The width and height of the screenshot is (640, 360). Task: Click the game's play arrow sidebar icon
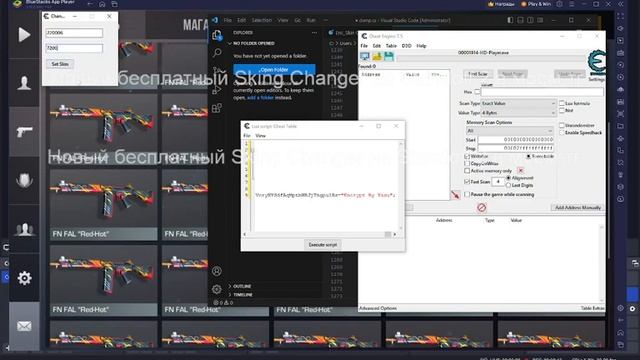[24, 35]
